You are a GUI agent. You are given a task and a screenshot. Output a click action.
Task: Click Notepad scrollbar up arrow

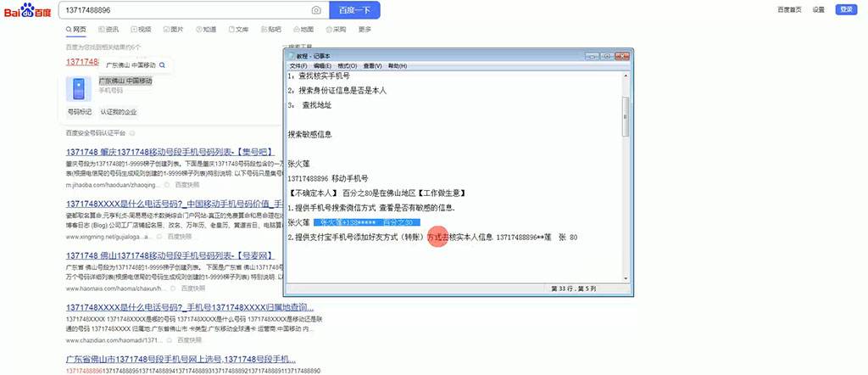click(x=626, y=75)
